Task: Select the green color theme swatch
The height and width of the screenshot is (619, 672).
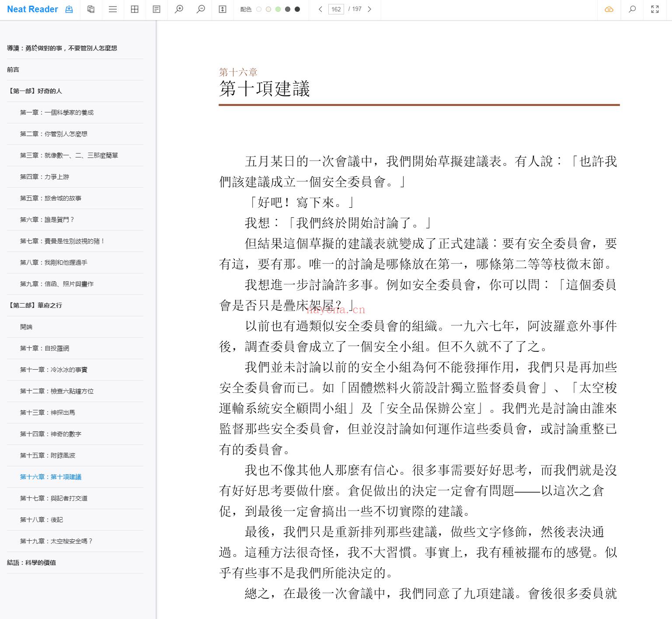Action: coord(278,9)
